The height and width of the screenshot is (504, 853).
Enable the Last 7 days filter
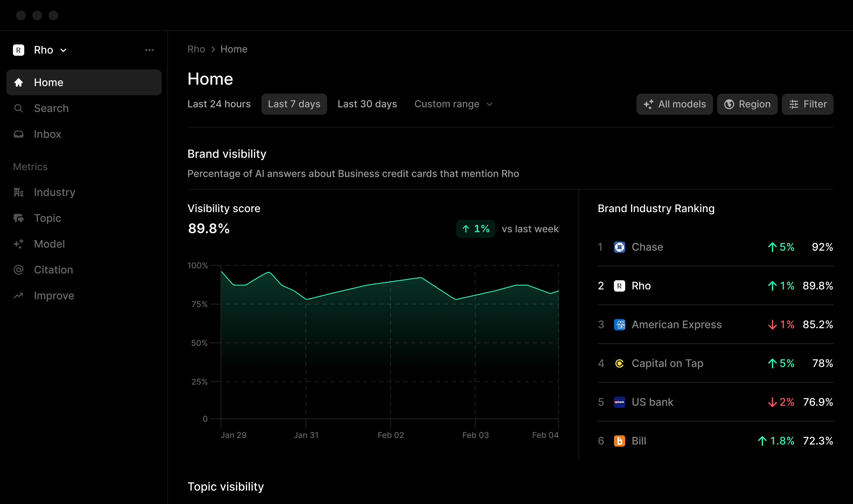(294, 104)
